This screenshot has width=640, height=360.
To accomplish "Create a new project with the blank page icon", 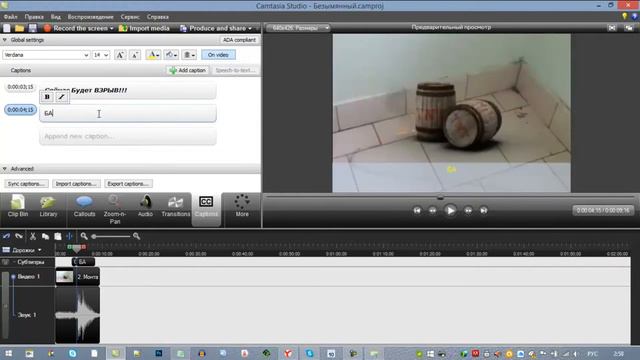I will [x=7, y=28].
